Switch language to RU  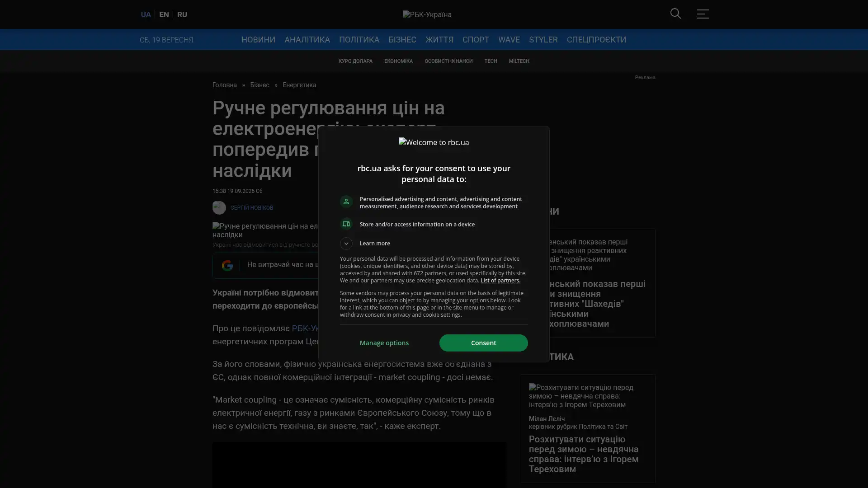tap(182, 14)
